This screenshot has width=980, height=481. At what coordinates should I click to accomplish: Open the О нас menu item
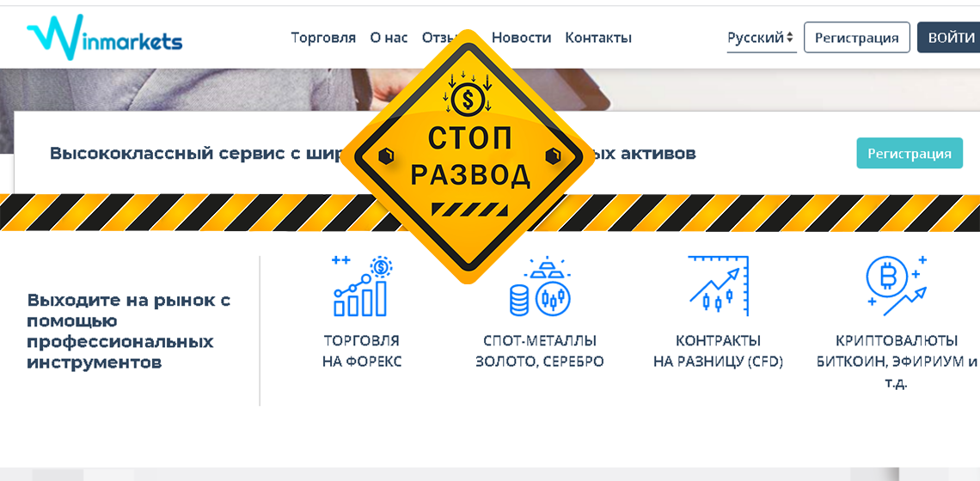click(x=389, y=38)
